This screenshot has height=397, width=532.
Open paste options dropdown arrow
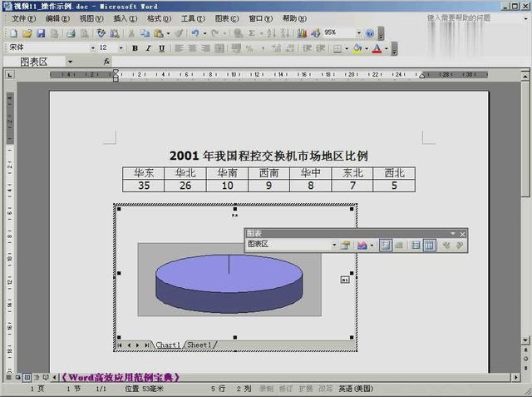coord(168,33)
